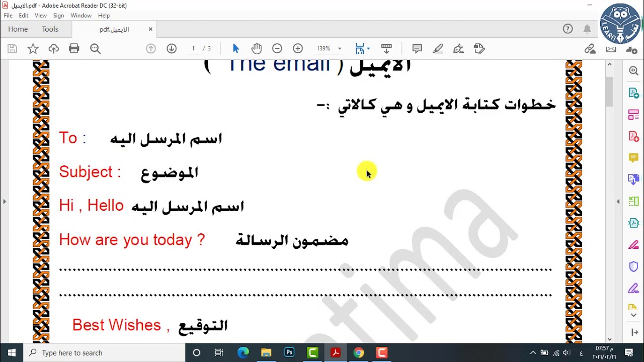This screenshot has height=362, width=644.
Task: Open the Window menu
Action: tap(81, 16)
